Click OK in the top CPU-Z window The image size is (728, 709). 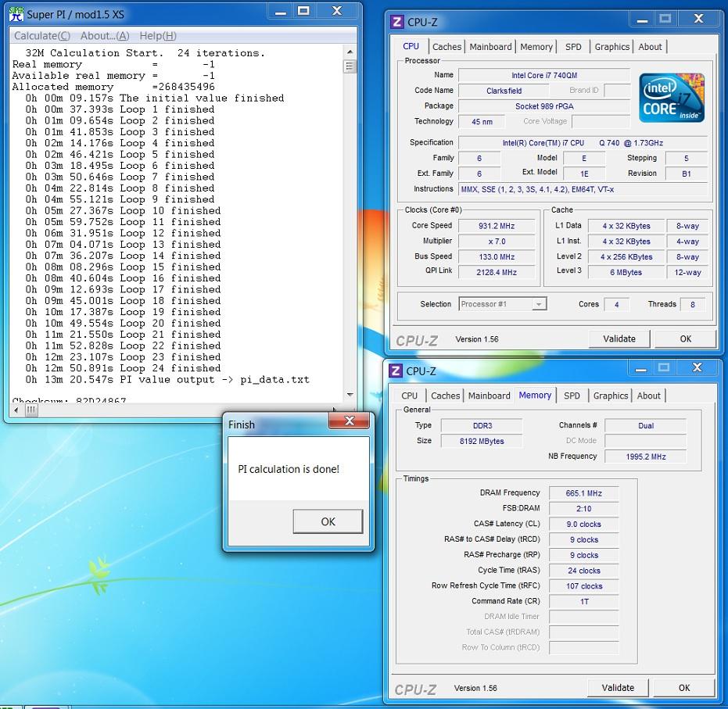click(x=685, y=338)
